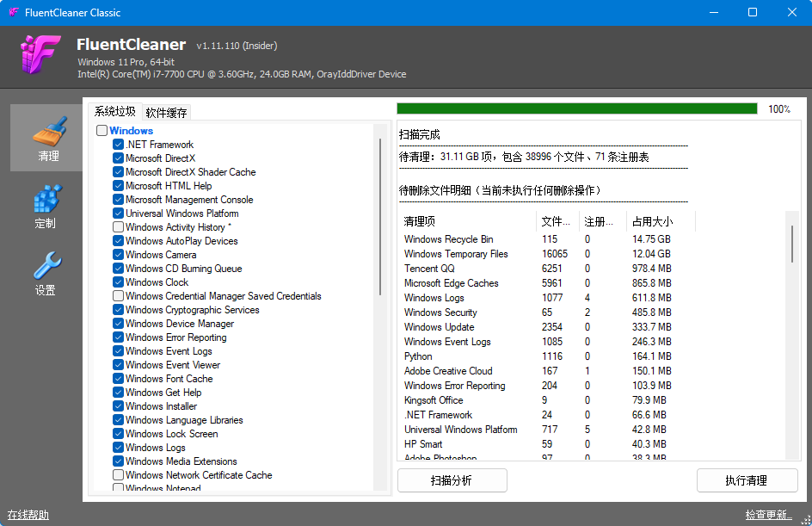Select the Windows Media Extensions tree label

click(181, 461)
